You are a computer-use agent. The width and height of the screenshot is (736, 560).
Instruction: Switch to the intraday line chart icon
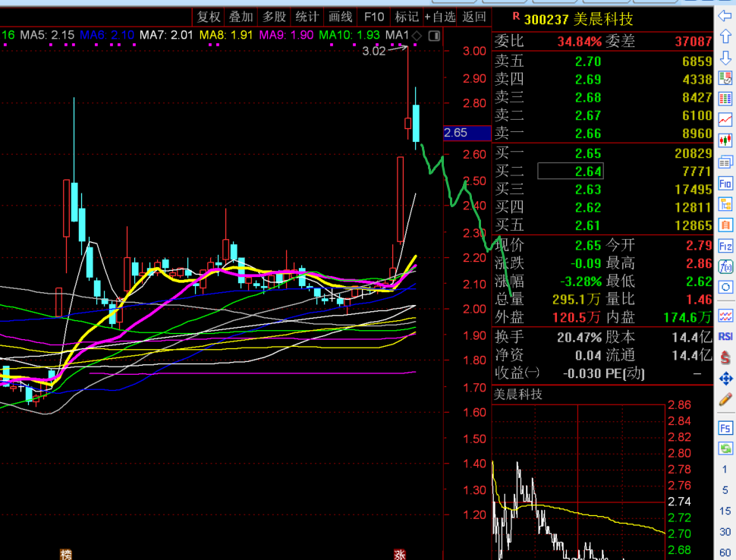click(x=725, y=120)
